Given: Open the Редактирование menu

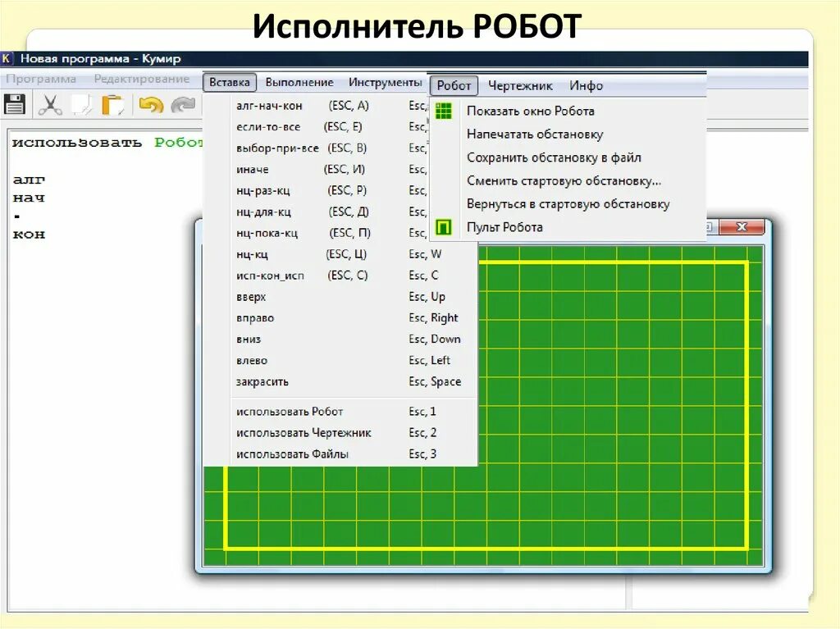Looking at the screenshot, I should point(141,79).
